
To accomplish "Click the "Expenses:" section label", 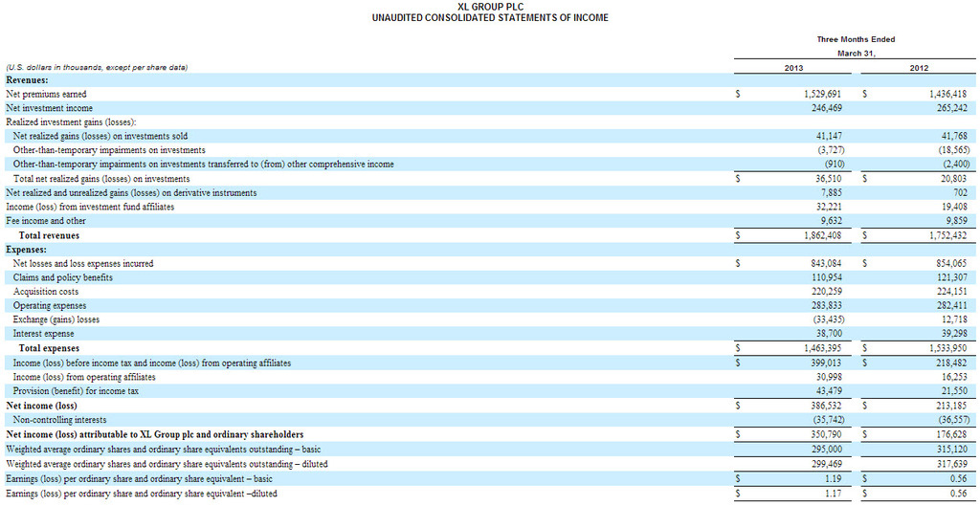I will coord(27,249).
